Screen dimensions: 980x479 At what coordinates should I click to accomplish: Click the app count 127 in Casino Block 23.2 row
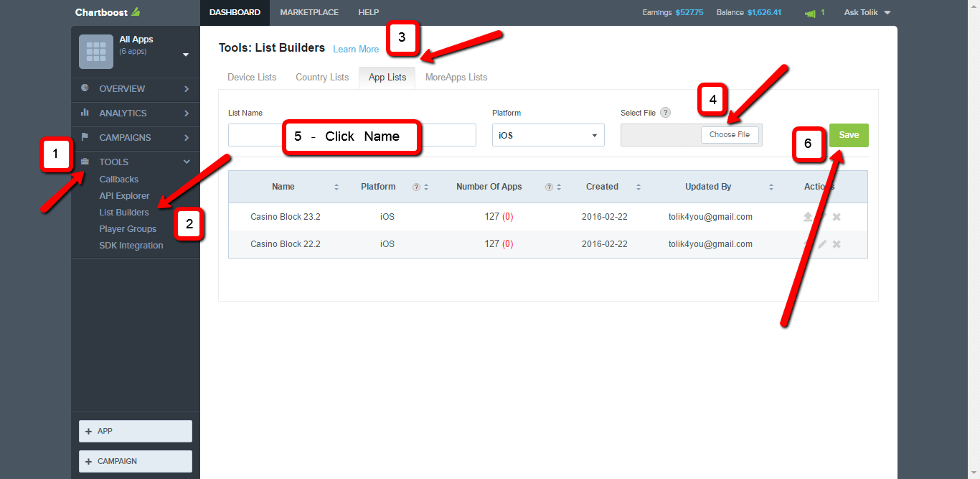491,217
